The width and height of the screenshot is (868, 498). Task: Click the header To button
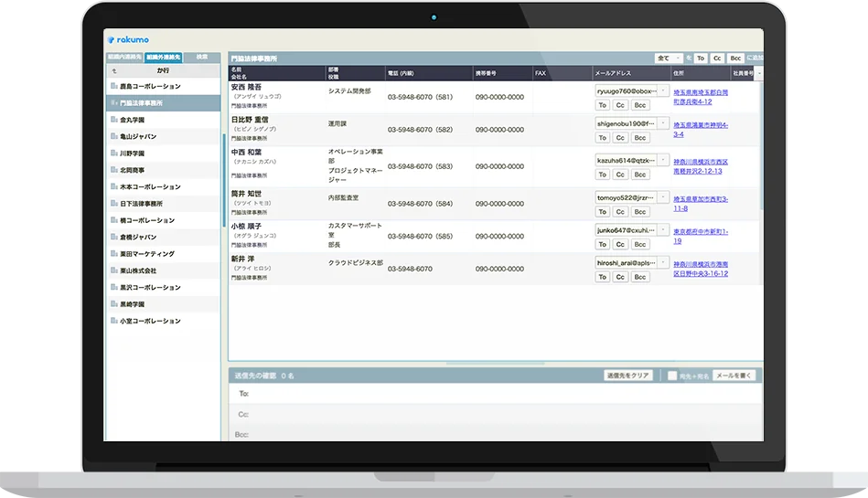[x=701, y=58]
